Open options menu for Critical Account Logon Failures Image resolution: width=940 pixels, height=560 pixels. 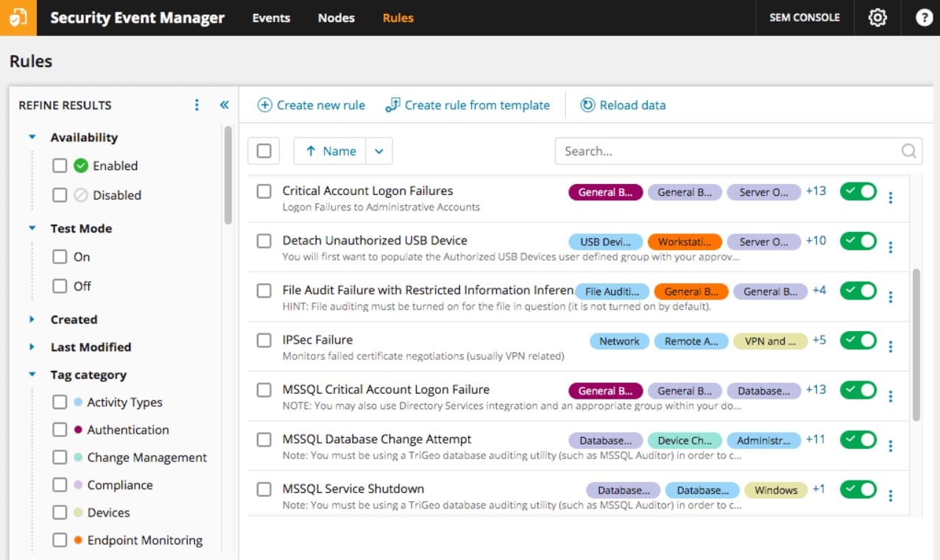[x=891, y=197]
